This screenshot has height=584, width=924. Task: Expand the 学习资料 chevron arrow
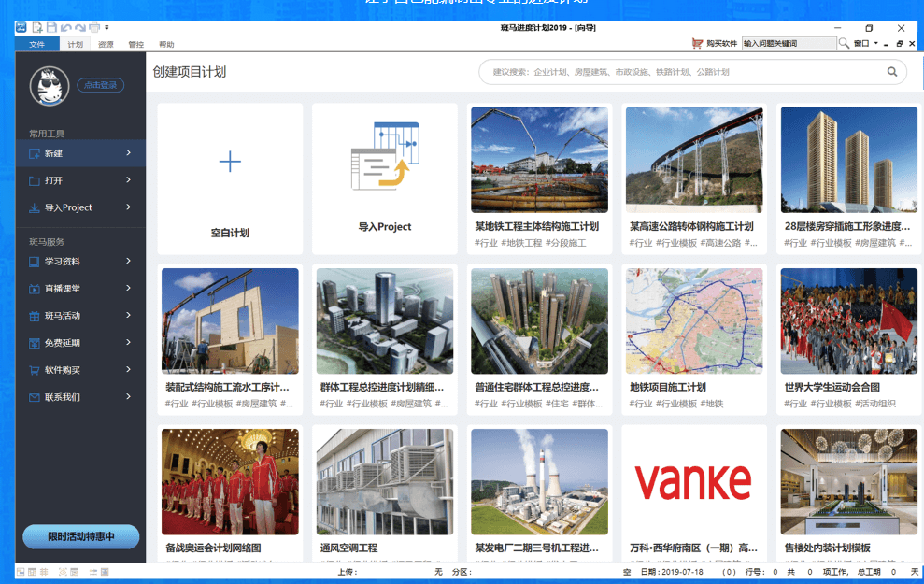pyautogui.click(x=129, y=261)
